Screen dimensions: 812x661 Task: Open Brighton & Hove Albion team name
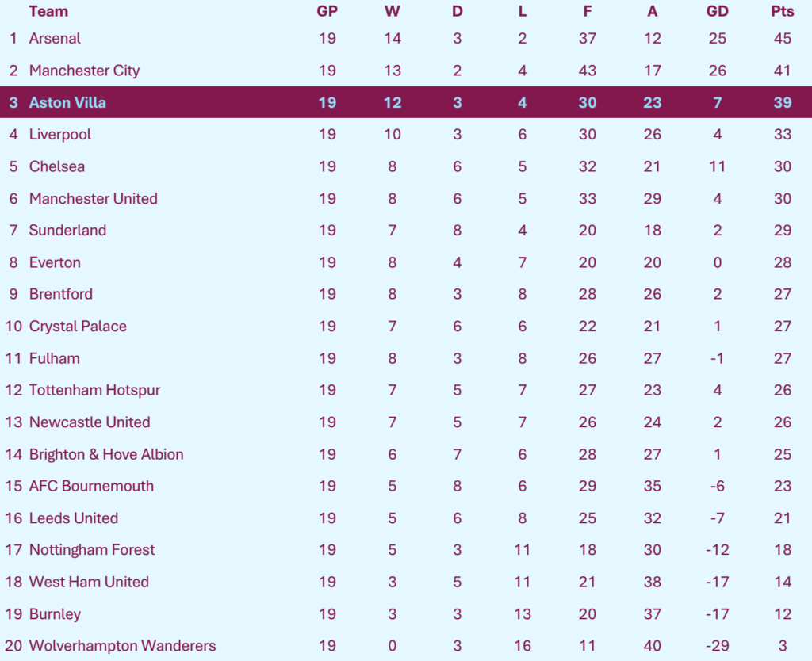tap(106, 454)
